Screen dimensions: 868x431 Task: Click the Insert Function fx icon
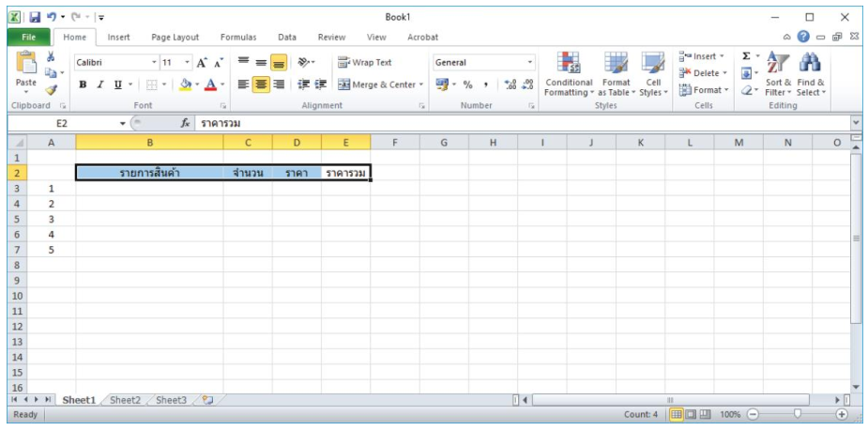click(x=186, y=123)
